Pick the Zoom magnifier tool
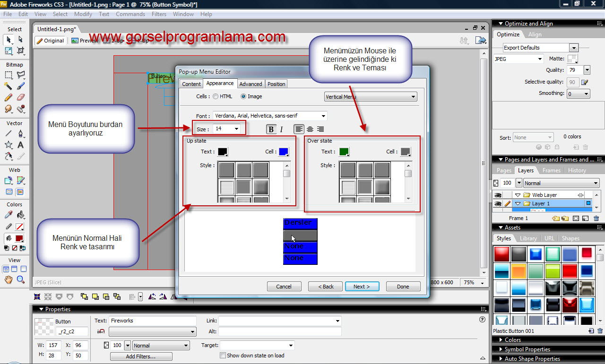605x364 pixels. coord(20,280)
